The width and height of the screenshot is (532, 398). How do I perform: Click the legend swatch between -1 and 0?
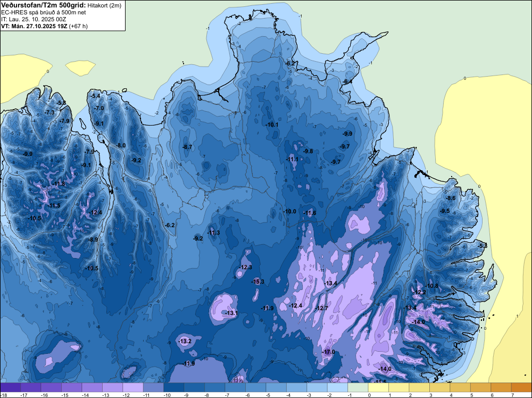click(358, 387)
